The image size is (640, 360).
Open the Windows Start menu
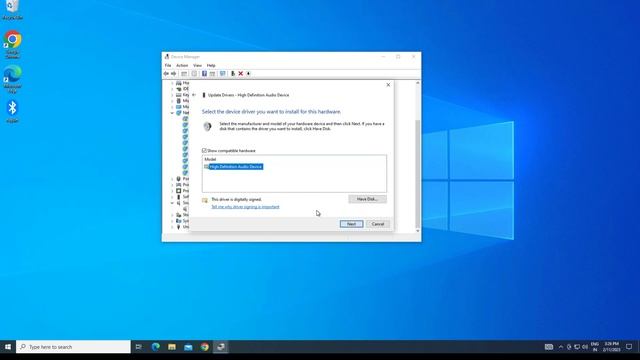pyautogui.click(x=8, y=347)
